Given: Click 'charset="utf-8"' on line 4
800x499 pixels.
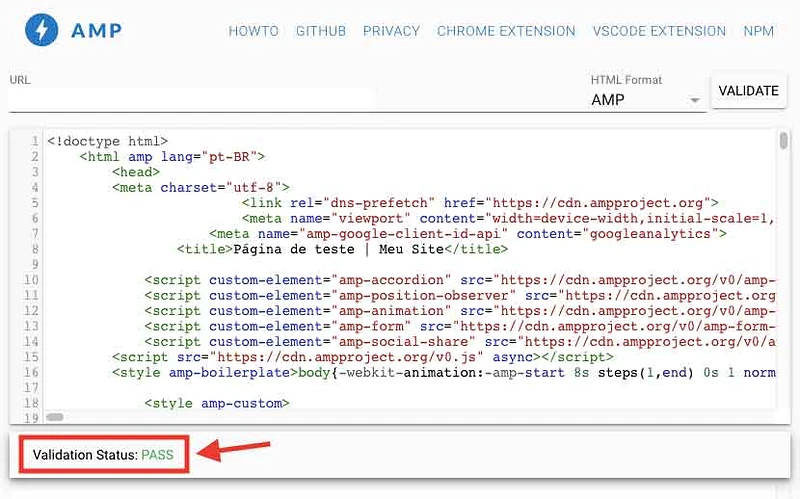Looking at the screenshot, I should click(x=221, y=187).
